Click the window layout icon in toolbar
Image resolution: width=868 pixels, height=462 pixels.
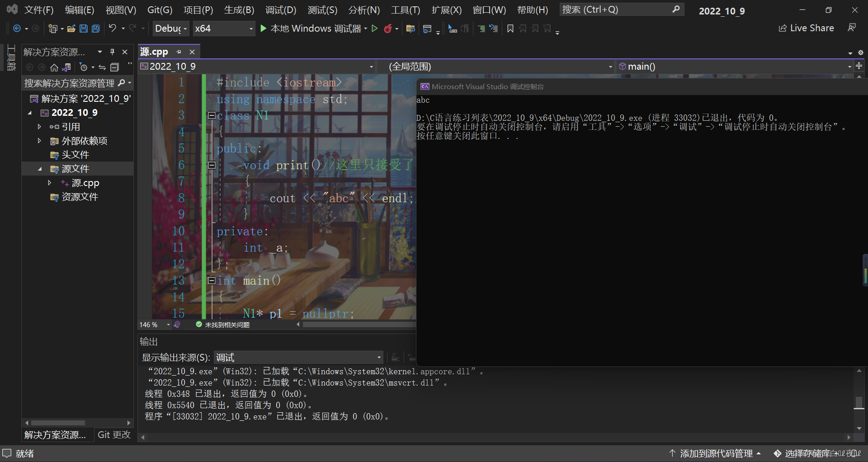427,29
